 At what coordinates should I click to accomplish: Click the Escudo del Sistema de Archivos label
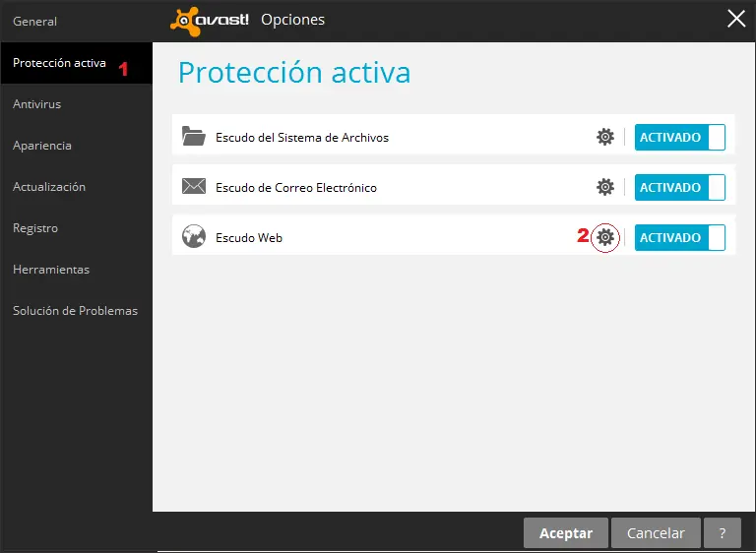pos(302,138)
